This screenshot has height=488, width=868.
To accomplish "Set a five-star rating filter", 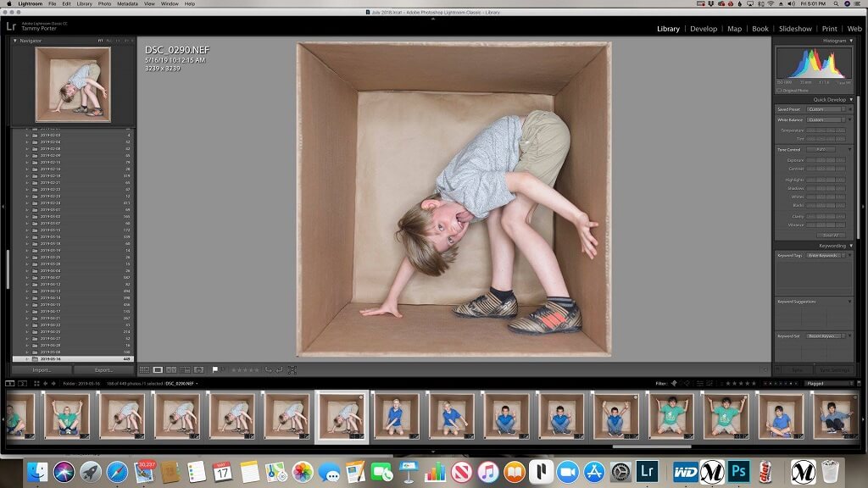I will click(x=755, y=383).
